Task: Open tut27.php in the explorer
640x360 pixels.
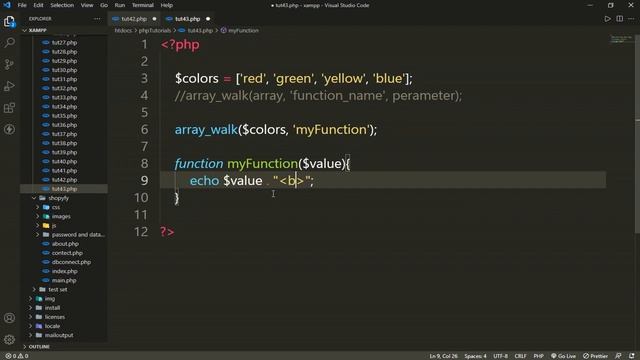Action: click(x=64, y=42)
